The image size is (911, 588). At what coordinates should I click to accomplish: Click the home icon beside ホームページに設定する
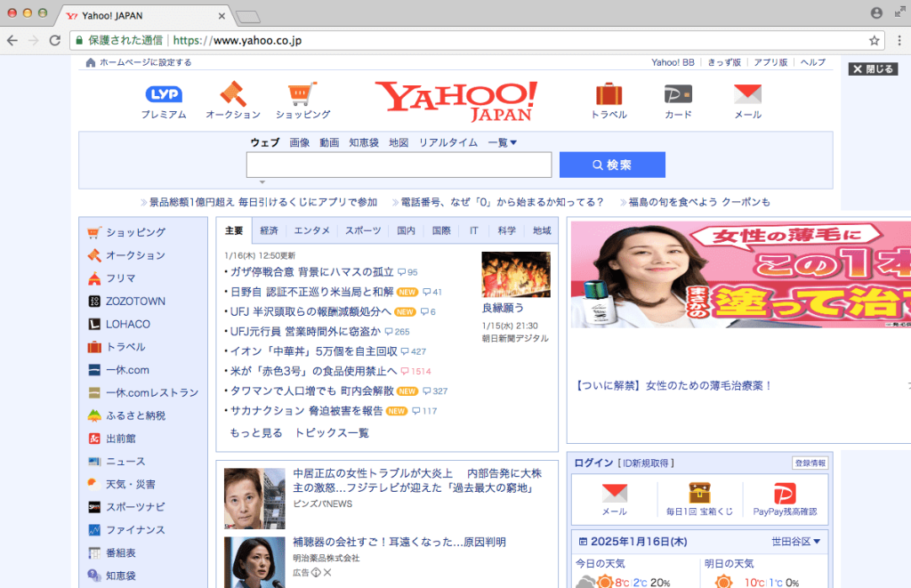coord(90,62)
